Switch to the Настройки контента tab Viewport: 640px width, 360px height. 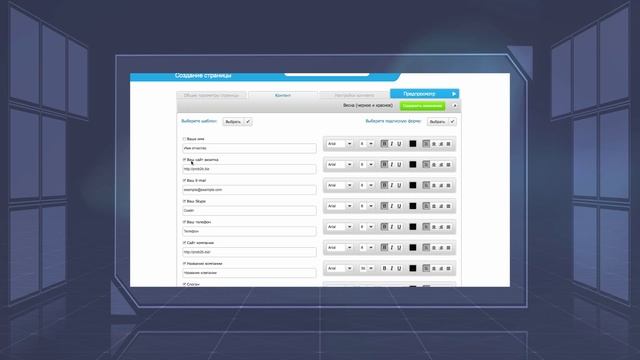coord(354,96)
